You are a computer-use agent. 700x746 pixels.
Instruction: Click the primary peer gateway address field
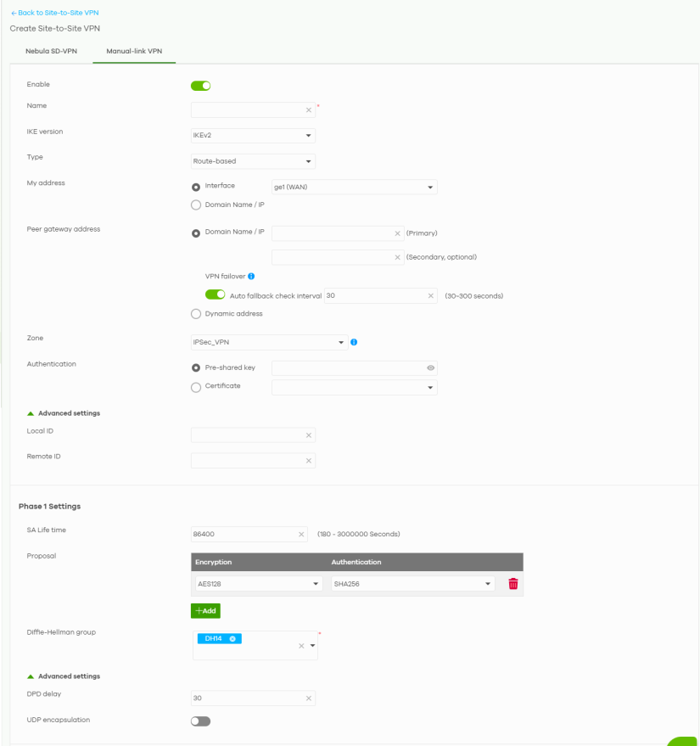pos(331,233)
